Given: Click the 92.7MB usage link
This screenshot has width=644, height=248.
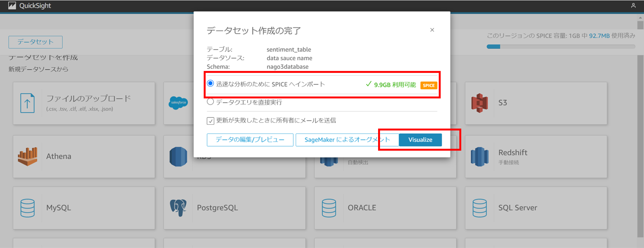Looking at the screenshot, I should click(599, 36).
